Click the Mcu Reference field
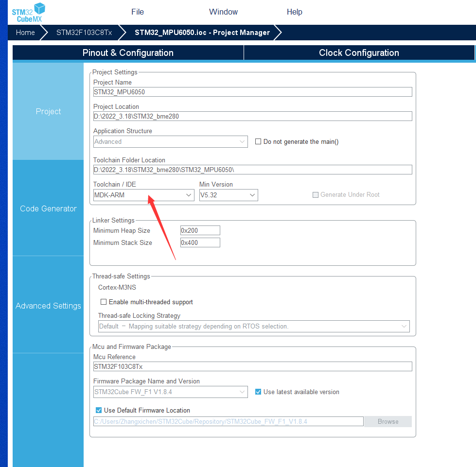The height and width of the screenshot is (467, 476). tap(252, 366)
